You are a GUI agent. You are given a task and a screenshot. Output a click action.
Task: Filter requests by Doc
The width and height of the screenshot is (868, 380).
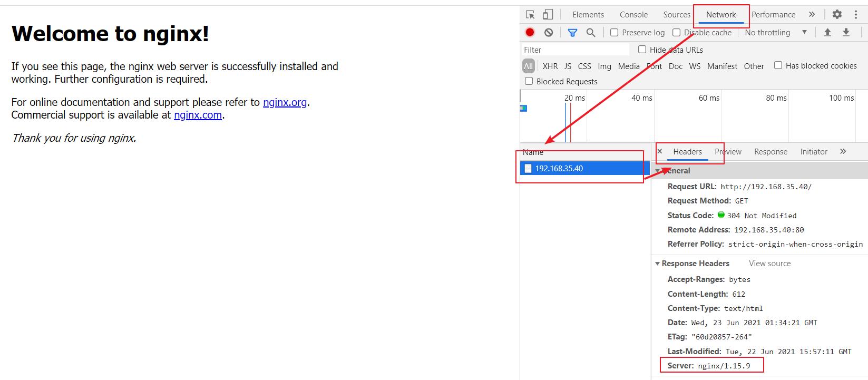pyautogui.click(x=675, y=66)
